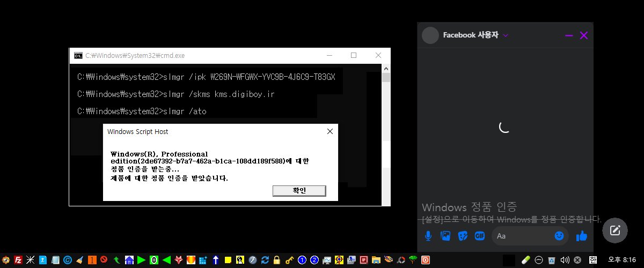Image resolution: width=644 pixels, height=268 pixels.
Task: Open the green tree taskbar icon
Action: pyautogui.click(x=413, y=260)
